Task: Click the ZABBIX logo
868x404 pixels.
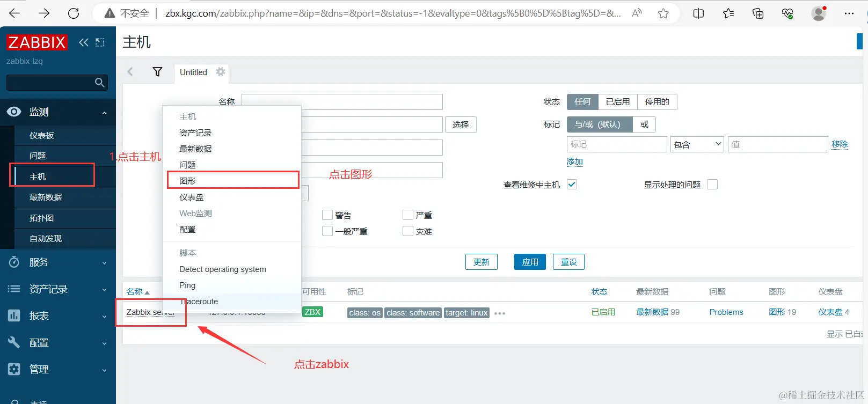Action: coord(37,42)
